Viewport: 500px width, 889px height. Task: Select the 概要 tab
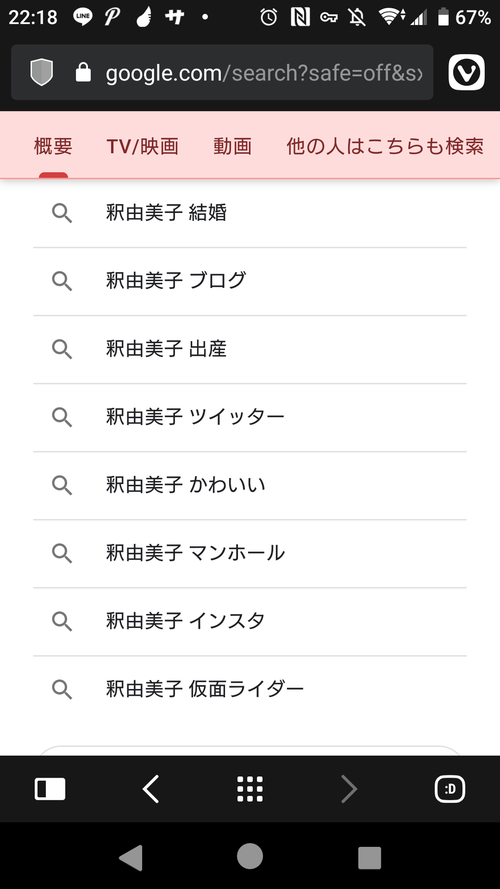[x=53, y=146]
